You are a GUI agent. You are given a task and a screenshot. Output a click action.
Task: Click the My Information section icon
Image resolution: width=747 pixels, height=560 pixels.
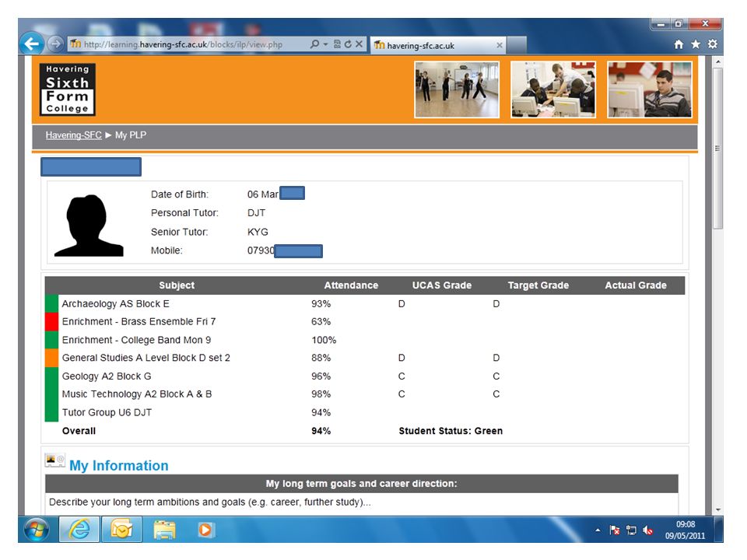pos(55,460)
